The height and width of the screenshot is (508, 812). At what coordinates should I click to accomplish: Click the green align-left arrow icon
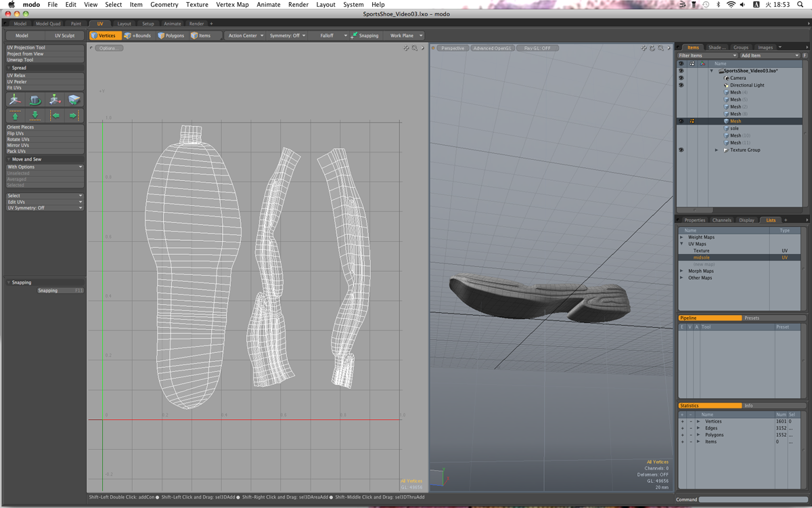pyautogui.click(x=56, y=116)
